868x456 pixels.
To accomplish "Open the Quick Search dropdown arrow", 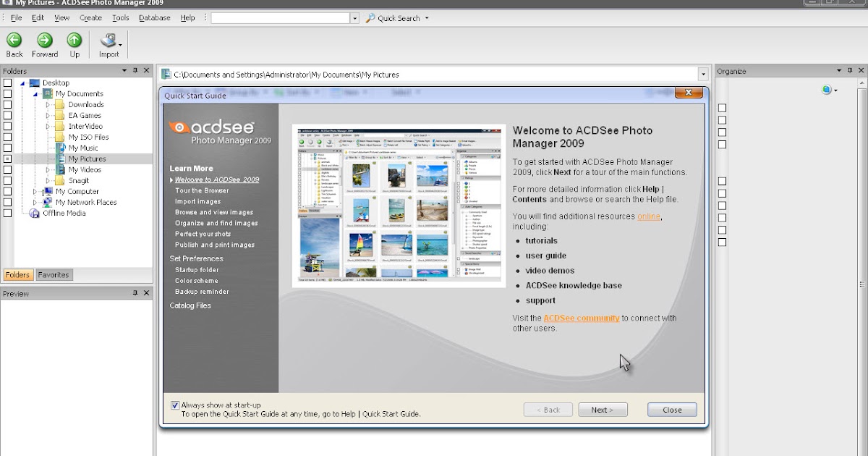I will 427,18.
